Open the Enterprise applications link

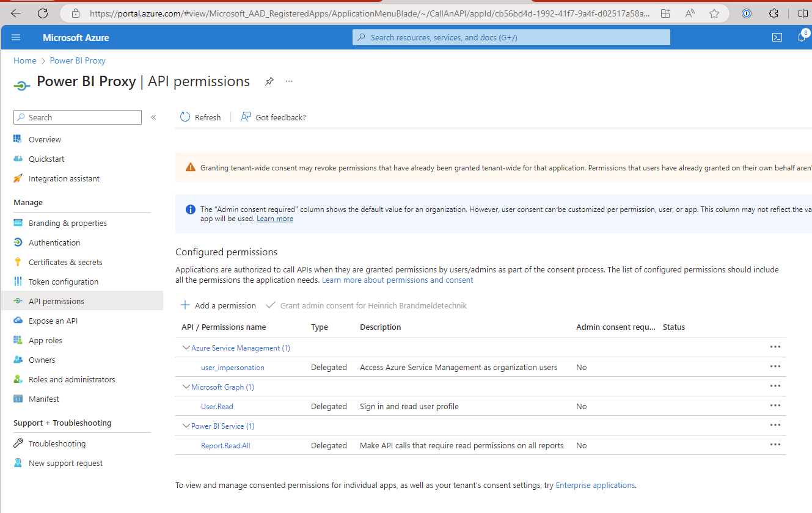tap(595, 485)
